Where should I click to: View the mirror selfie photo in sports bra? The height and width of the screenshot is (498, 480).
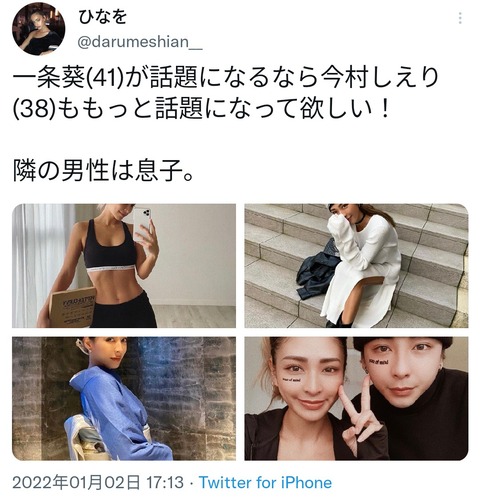pyautogui.click(x=124, y=266)
